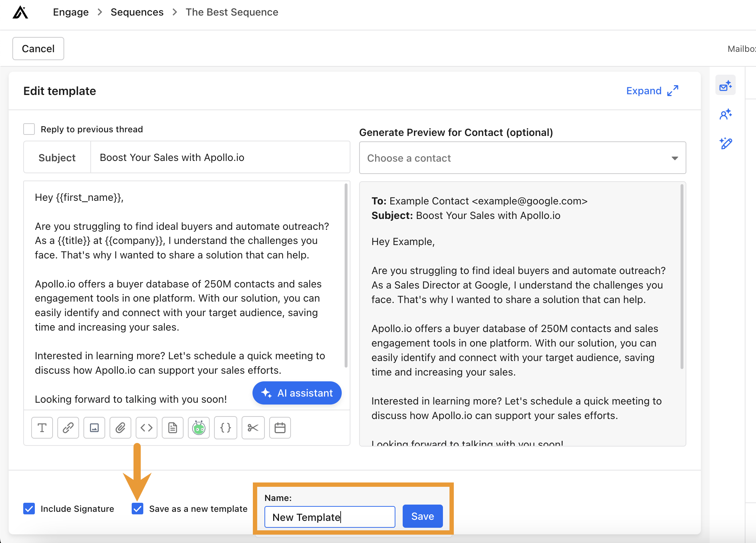Click 'Generate Preview for Contact (optional)' label
Image resolution: width=756 pixels, height=543 pixels.
[456, 132]
